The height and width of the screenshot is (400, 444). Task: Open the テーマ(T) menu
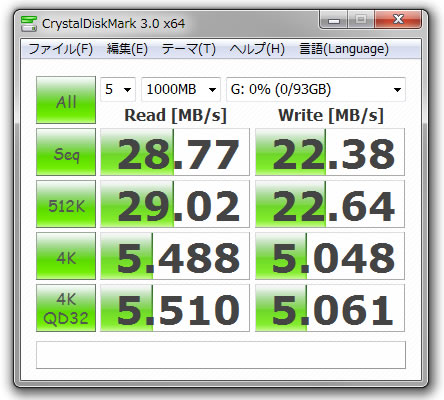[x=189, y=49]
